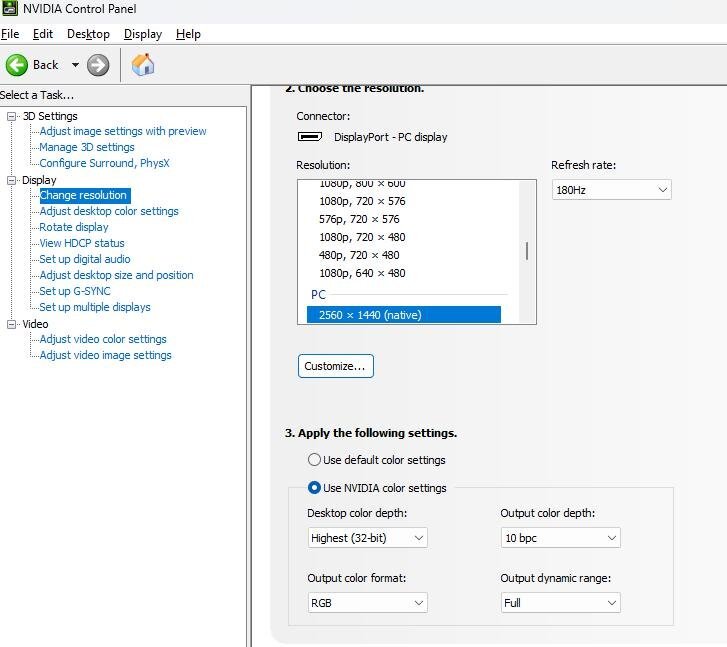Select resolution 1080p, 720 × 576
The width and height of the screenshot is (727, 647).
coord(362,201)
